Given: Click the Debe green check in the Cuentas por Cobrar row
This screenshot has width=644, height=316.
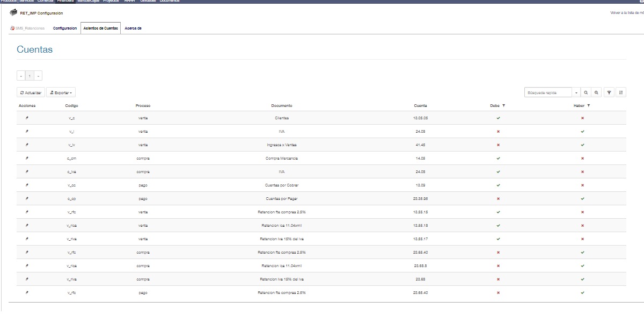Looking at the screenshot, I should (498, 185).
